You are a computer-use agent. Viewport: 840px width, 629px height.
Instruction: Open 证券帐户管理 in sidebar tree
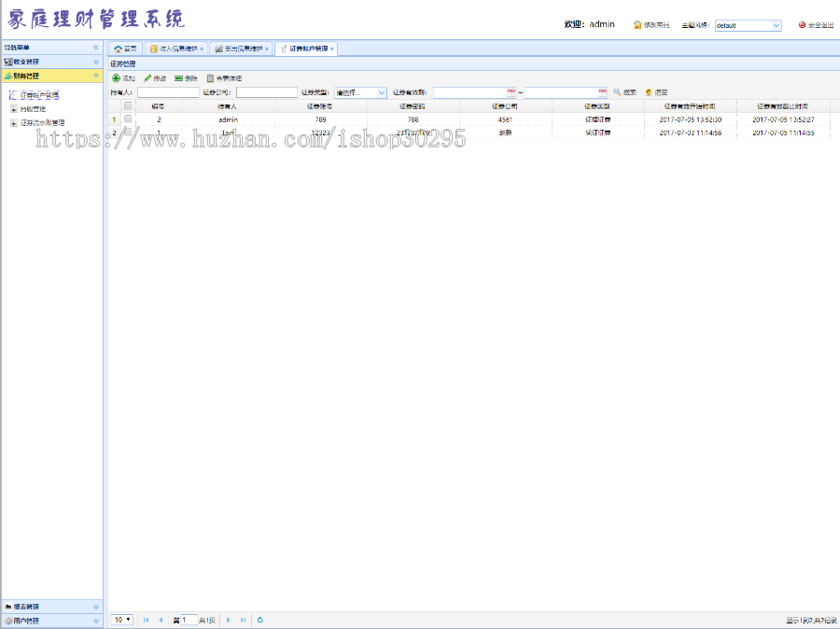(39, 95)
